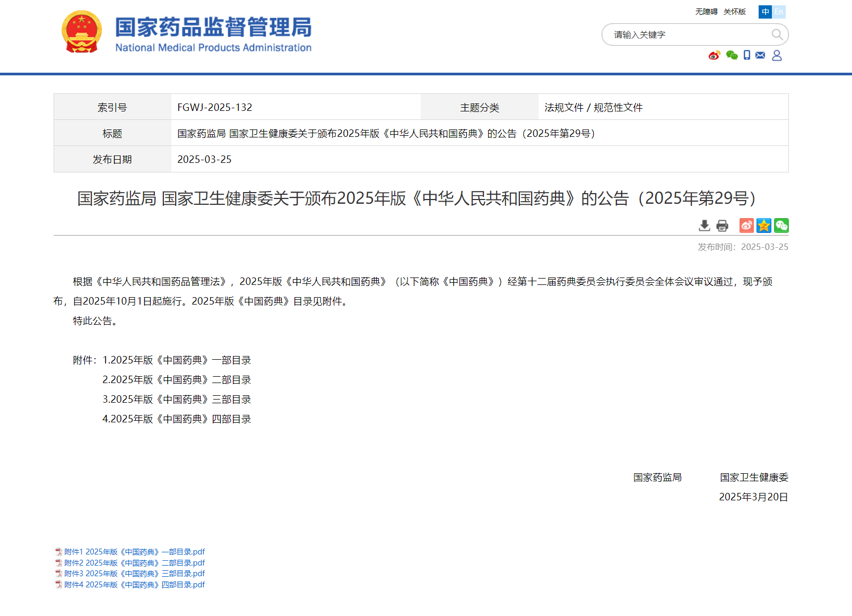
Task: Open the 关怀版 care version
Action: pos(734,12)
